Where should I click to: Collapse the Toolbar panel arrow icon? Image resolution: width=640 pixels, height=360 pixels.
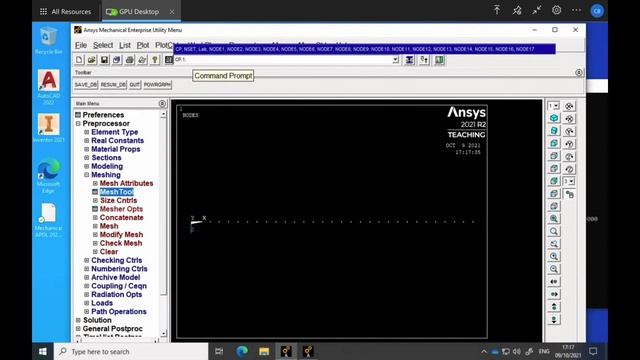pyautogui.click(x=579, y=73)
